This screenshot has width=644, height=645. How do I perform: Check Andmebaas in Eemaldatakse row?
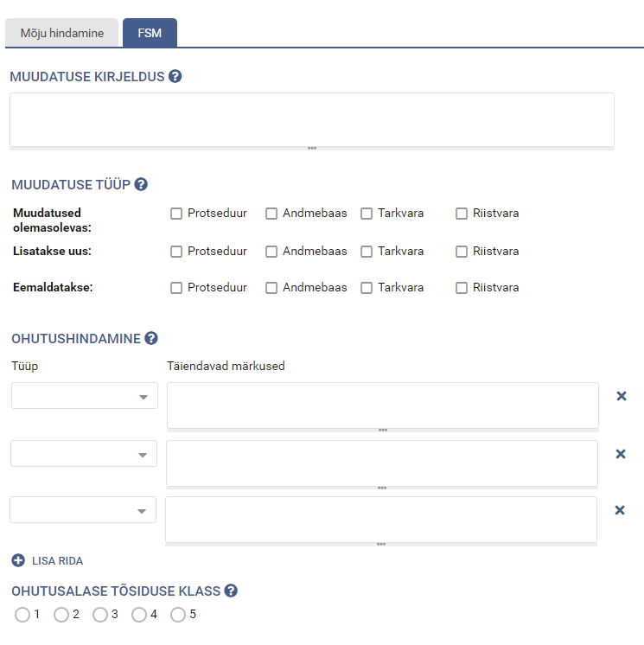point(271,288)
